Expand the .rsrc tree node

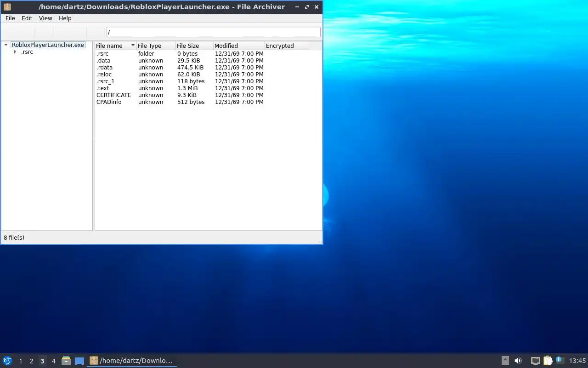[15, 52]
